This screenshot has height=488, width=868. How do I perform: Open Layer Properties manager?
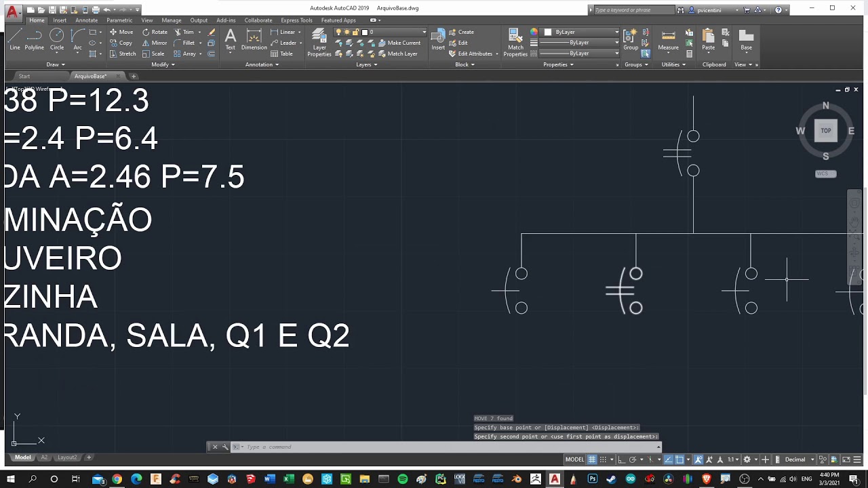click(x=319, y=42)
